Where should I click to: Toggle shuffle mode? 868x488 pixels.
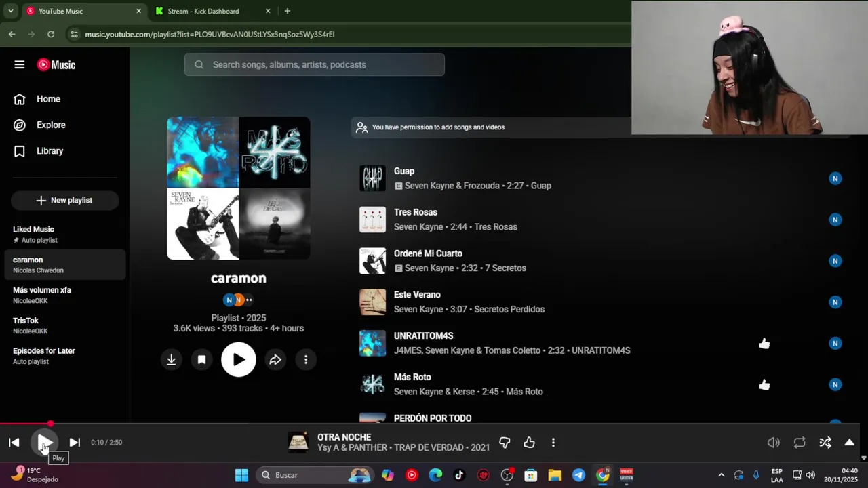pos(825,443)
